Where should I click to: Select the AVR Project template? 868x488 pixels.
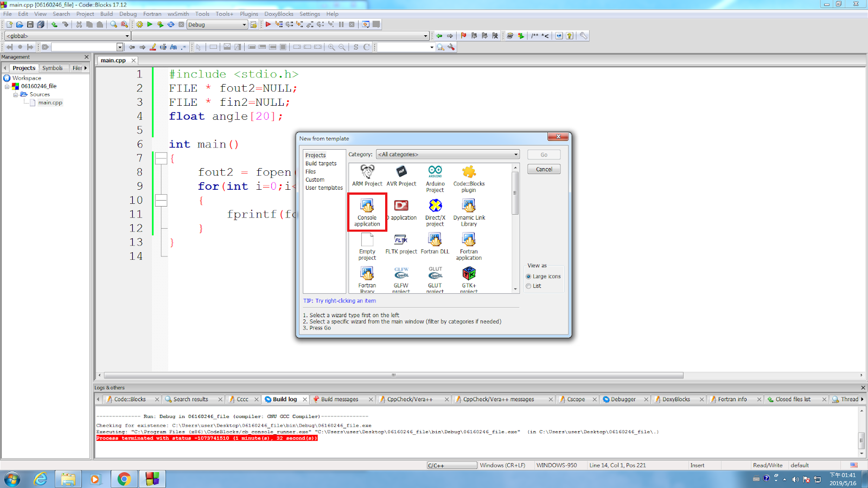click(x=401, y=176)
